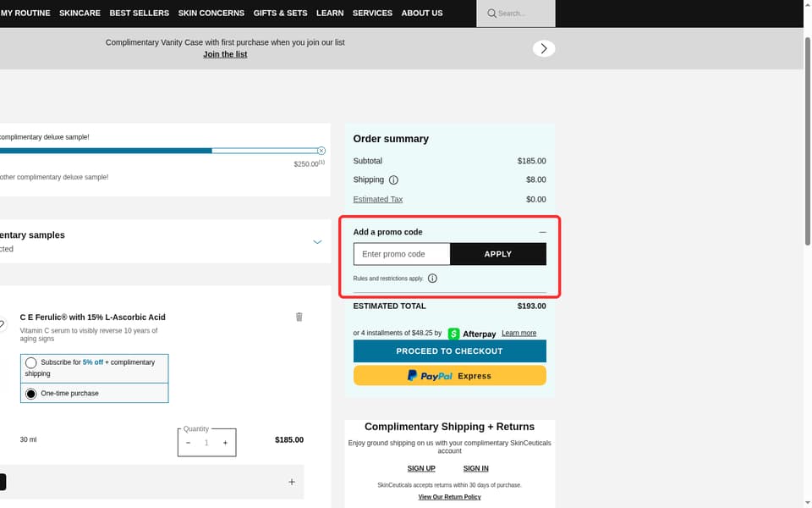Select One-time purchase option
Image resolution: width=812 pixels, height=508 pixels.
(x=31, y=394)
